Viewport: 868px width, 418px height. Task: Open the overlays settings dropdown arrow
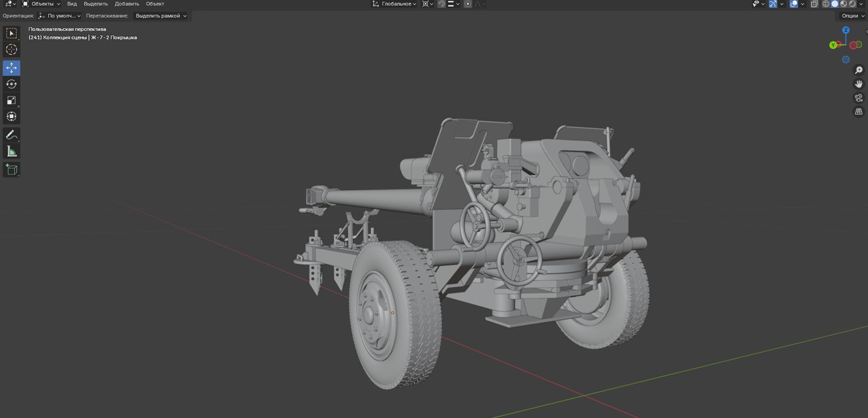click(x=802, y=4)
